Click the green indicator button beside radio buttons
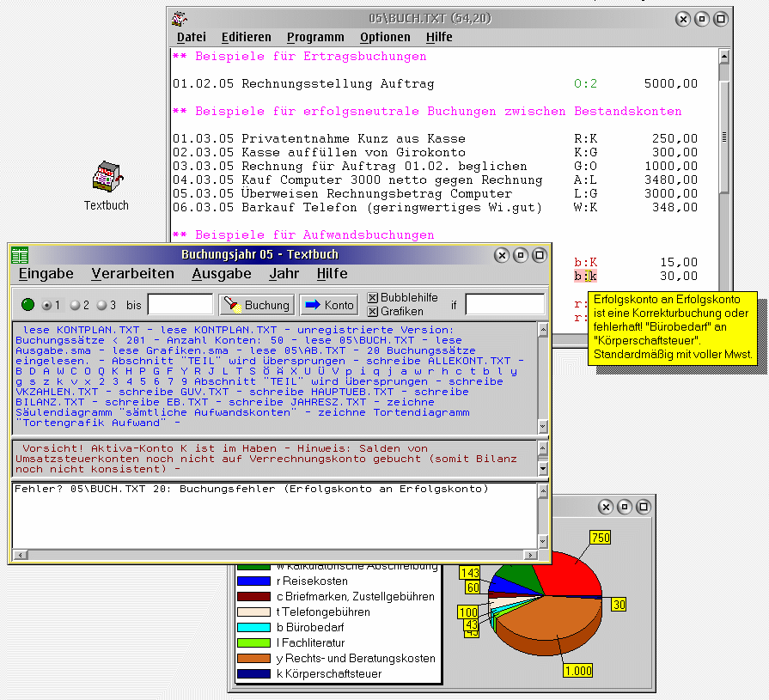769x700 pixels. tap(27, 303)
